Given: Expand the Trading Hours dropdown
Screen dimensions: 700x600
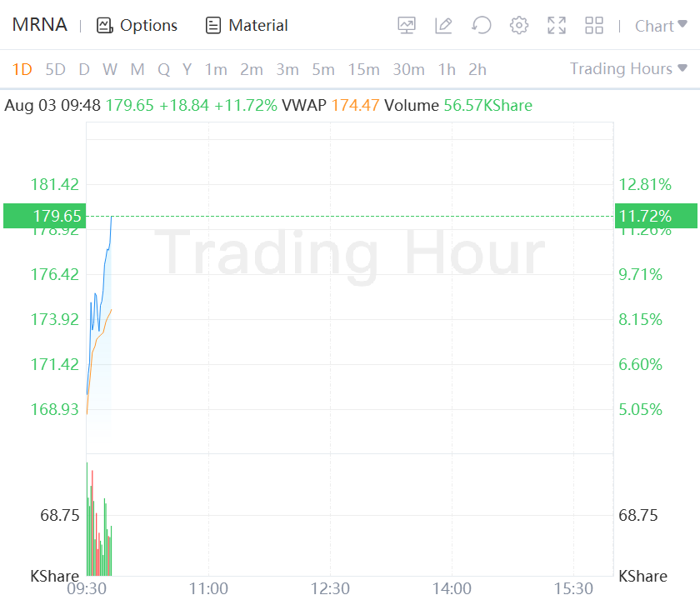Looking at the screenshot, I should click(x=628, y=69).
